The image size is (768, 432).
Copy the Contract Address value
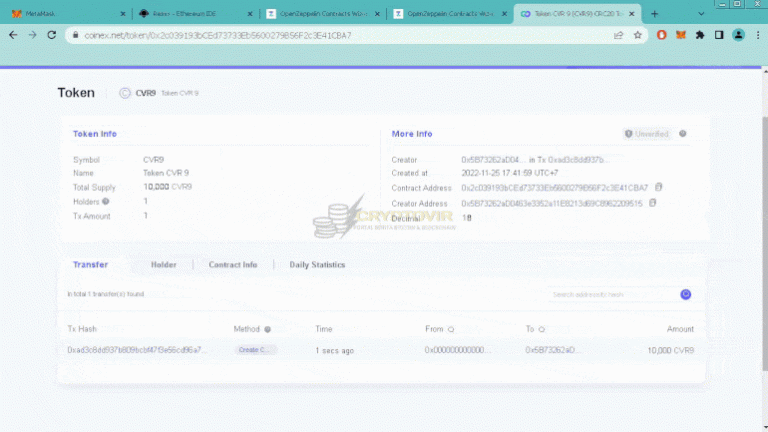tap(658, 187)
